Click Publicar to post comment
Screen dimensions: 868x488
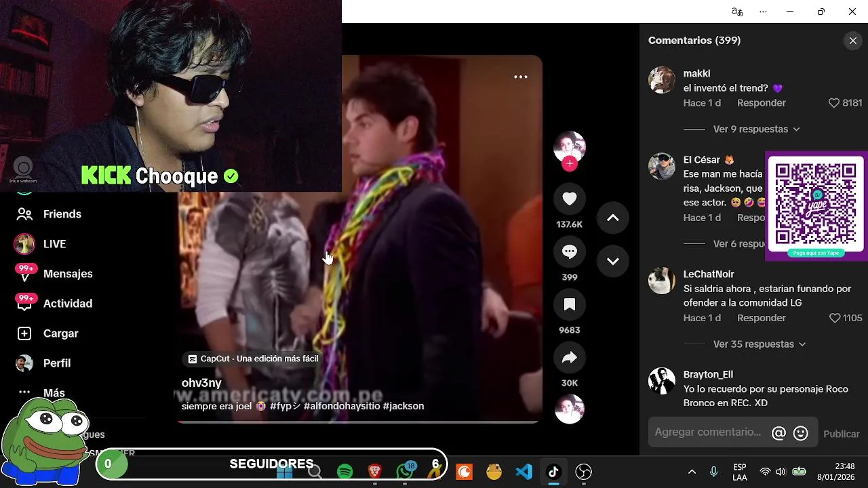842,434
